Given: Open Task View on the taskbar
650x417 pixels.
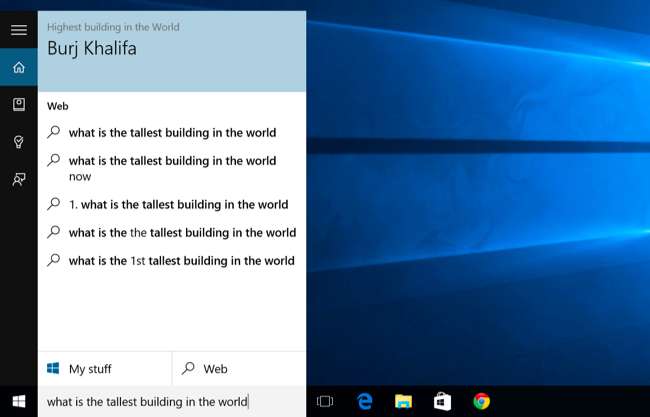Looking at the screenshot, I should pos(325,401).
